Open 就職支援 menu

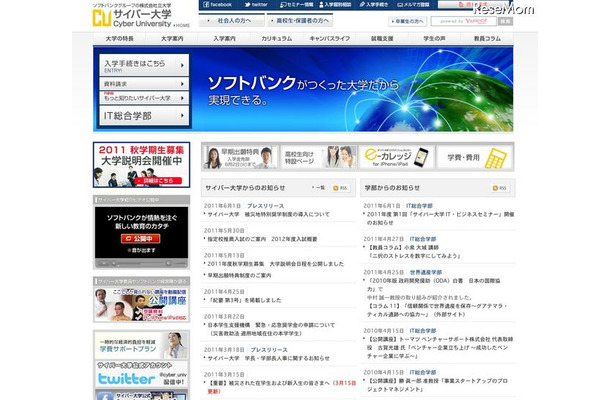(x=382, y=39)
